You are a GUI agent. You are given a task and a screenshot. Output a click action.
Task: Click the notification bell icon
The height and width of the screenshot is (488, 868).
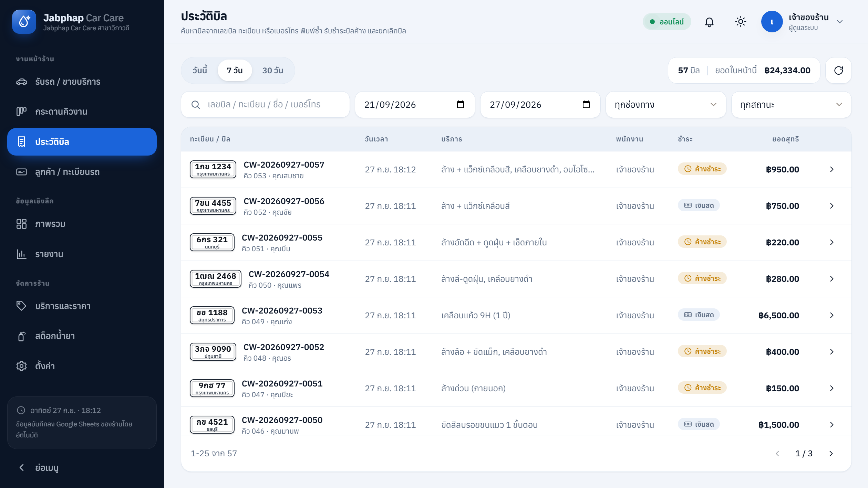click(709, 22)
